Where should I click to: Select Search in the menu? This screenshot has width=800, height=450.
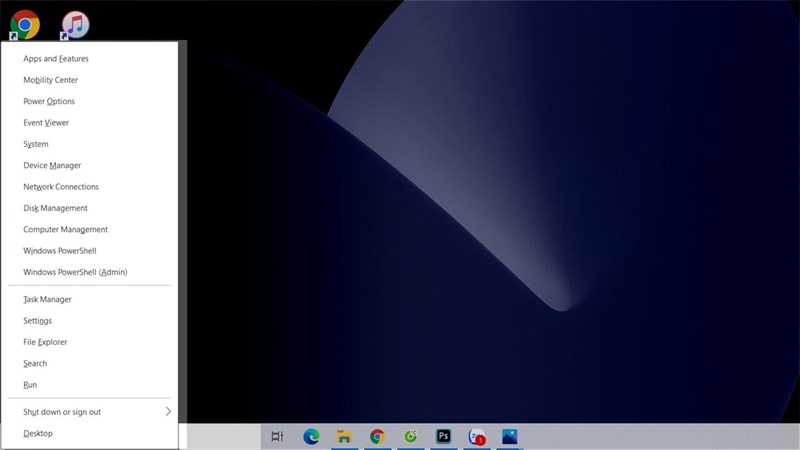90,364
